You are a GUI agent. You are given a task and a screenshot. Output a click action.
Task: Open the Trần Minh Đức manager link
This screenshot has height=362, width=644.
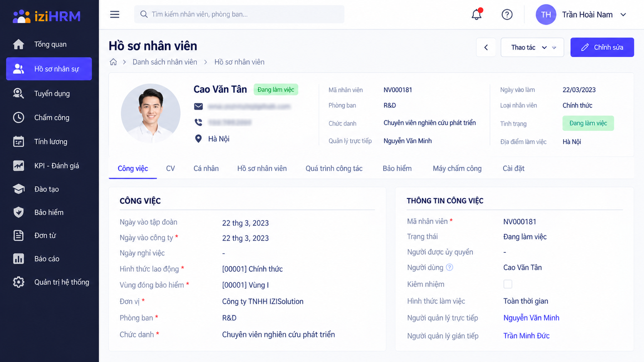pos(526,336)
